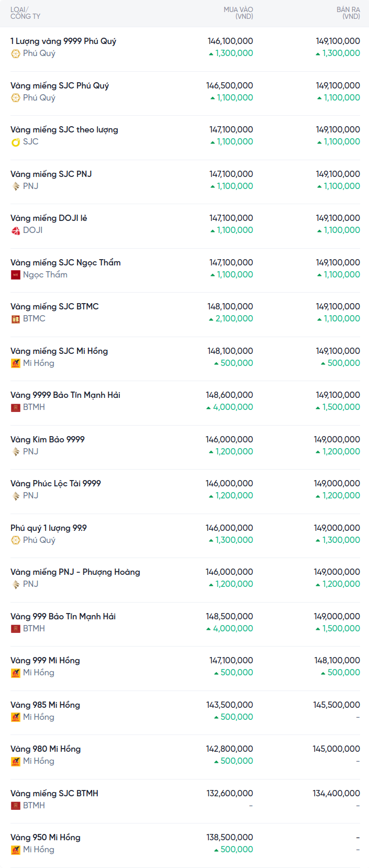Click BTMH logo under Vàng 9999 Bảo Tín Mạnh Hải
369x868 pixels.
[x=16, y=407]
